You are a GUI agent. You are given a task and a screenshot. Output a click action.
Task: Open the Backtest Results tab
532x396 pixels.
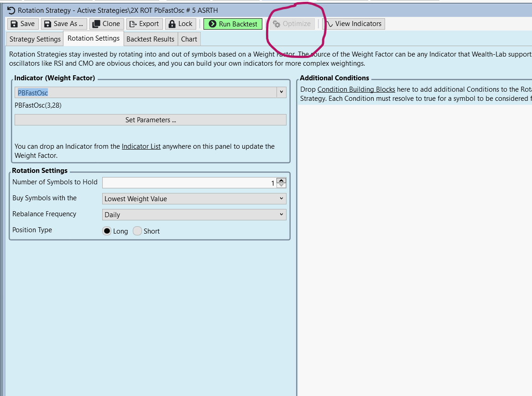[x=150, y=39]
